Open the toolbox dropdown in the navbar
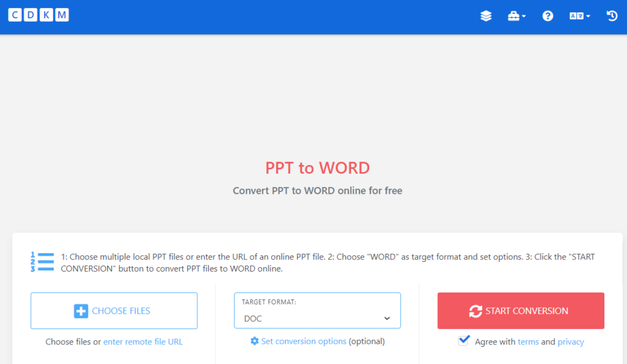Viewport: 627px width, 364px height. click(517, 16)
